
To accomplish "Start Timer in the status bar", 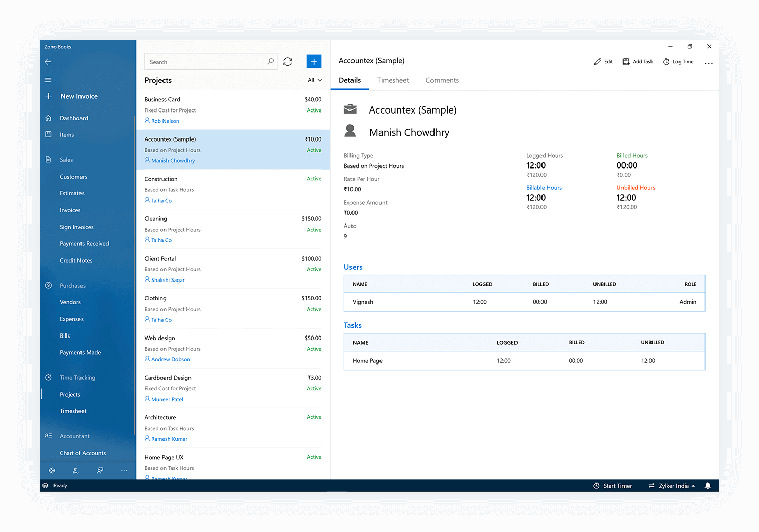I will 613,486.
